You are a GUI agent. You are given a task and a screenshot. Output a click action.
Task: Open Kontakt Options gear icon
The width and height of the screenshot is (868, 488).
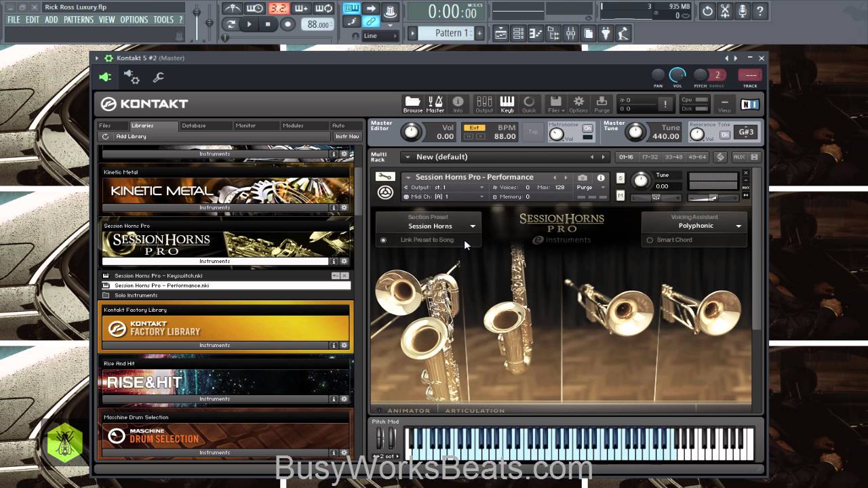click(578, 104)
